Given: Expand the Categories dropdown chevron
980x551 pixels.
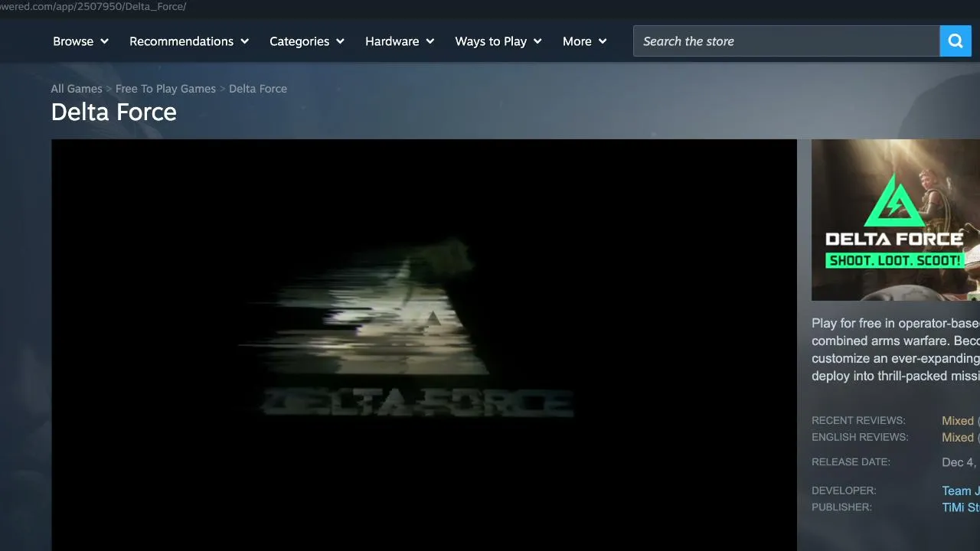Looking at the screenshot, I should tap(340, 41).
